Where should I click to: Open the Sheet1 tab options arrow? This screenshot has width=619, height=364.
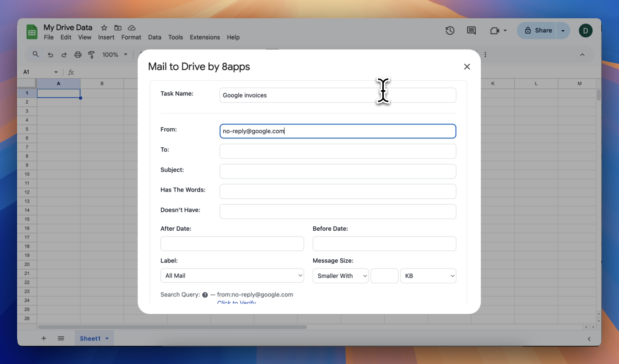[x=107, y=338]
